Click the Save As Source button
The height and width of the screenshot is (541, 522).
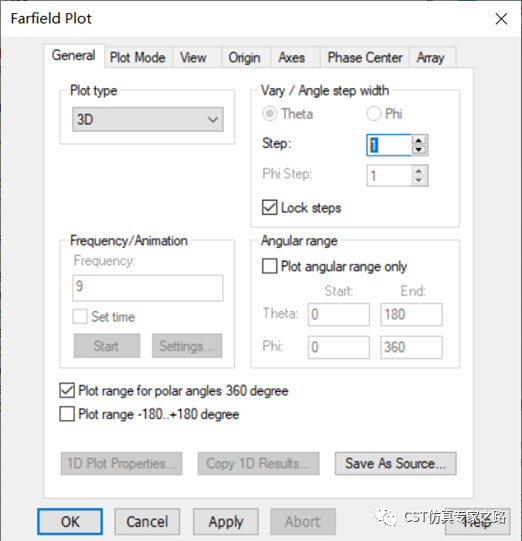click(395, 463)
